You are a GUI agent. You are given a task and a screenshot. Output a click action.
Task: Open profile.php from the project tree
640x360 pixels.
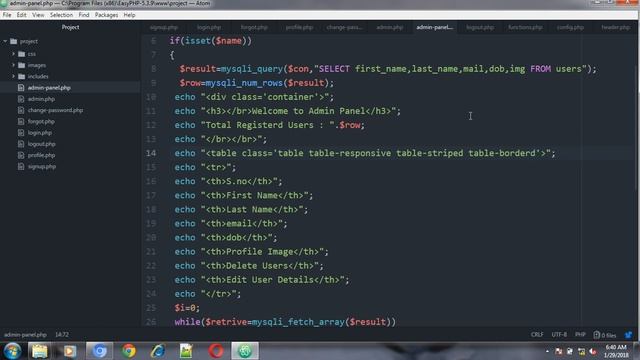pos(41,155)
